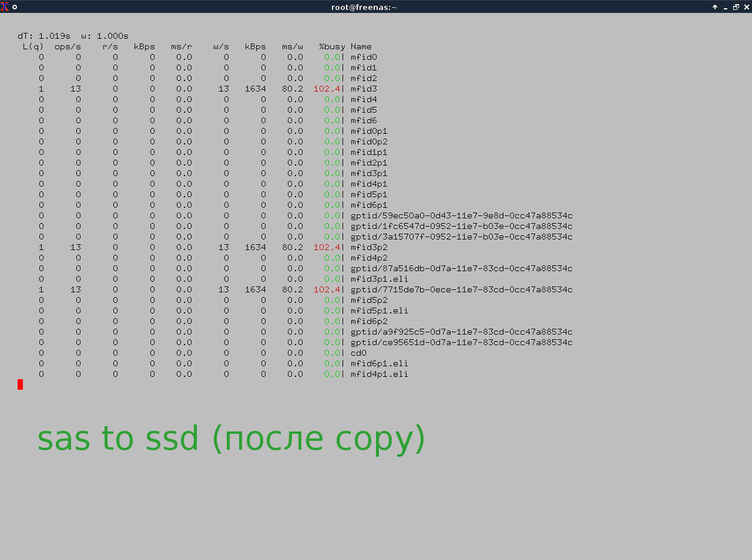Screen dimensions: 752x560
Task: Select the gptid/a9f925c5-0d7a entry
Action: [462, 332]
